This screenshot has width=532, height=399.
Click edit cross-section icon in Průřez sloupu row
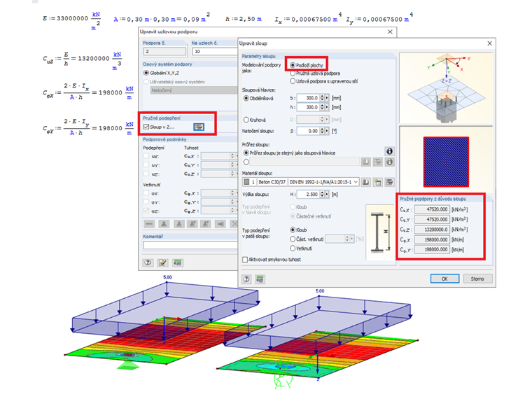tap(377, 162)
